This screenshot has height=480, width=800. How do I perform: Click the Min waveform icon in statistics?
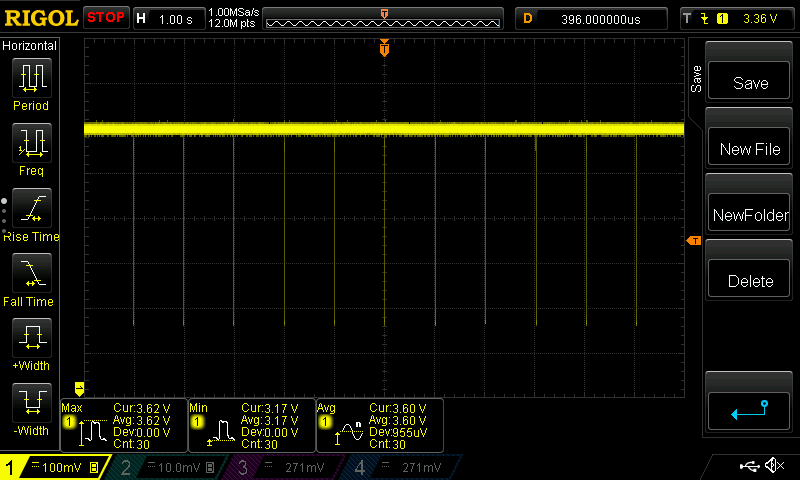pyautogui.click(x=220, y=433)
